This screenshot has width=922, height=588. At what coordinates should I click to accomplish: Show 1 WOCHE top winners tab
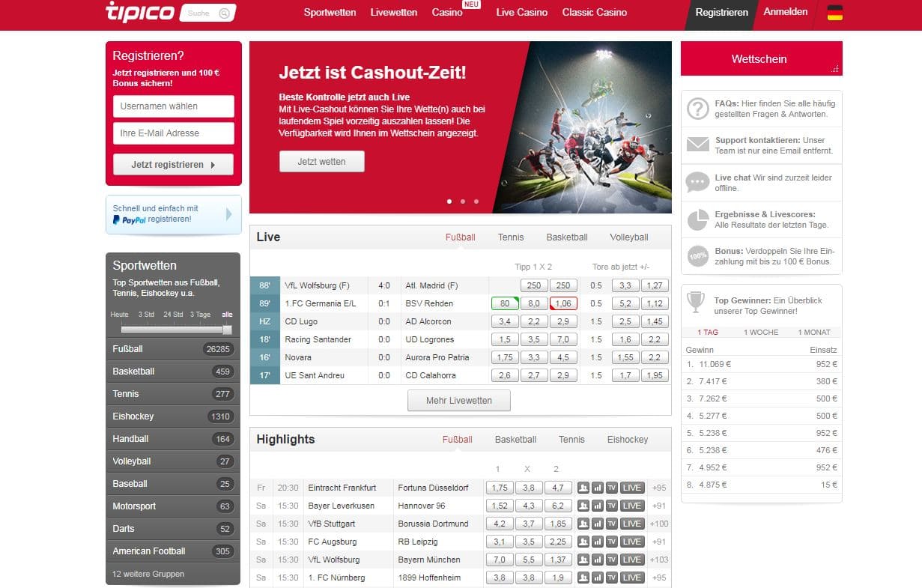point(761,332)
